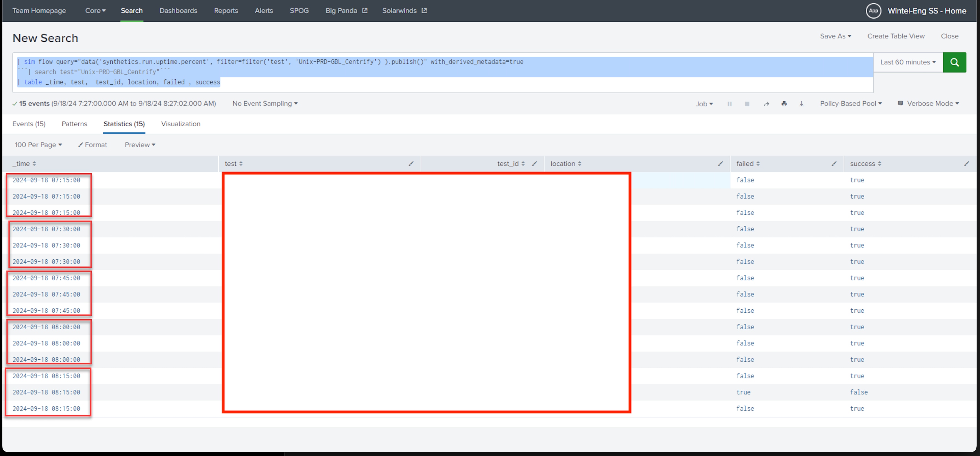Click Create Table View
980x456 pixels.
896,36
